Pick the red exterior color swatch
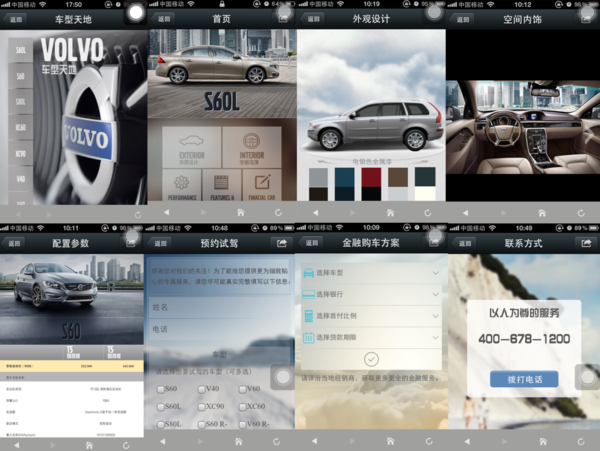Image resolution: width=600 pixels, height=451 pixels. pos(371,177)
